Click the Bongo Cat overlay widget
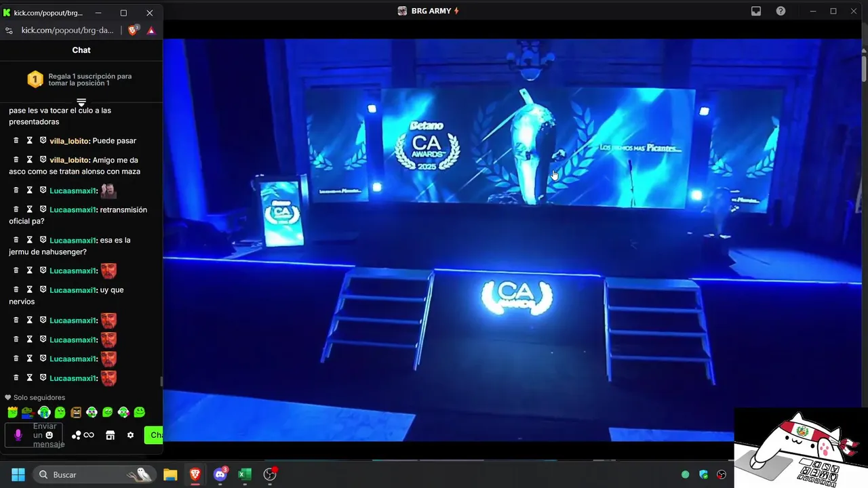The image size is (868, 488). (800, 447)
